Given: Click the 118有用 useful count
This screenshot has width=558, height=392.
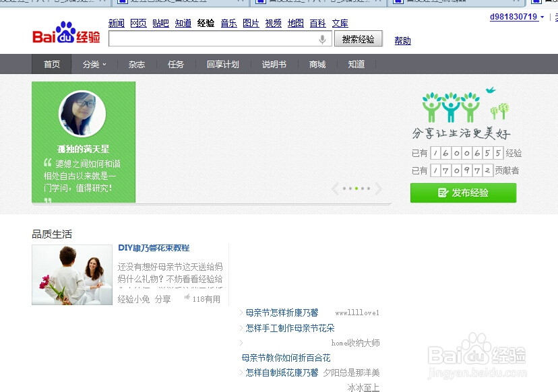Looking at the screenshot, I should (206, 299).
